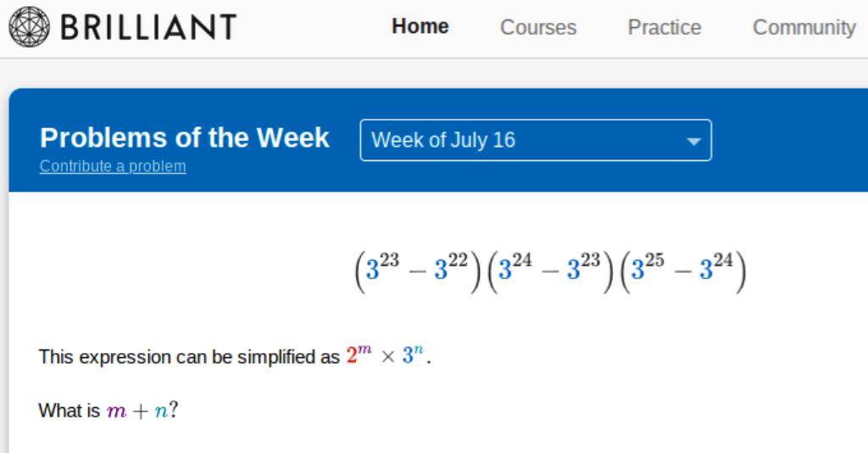868x453 pixels.
Task: Go to the Home tab
Action: click(420, 27)
